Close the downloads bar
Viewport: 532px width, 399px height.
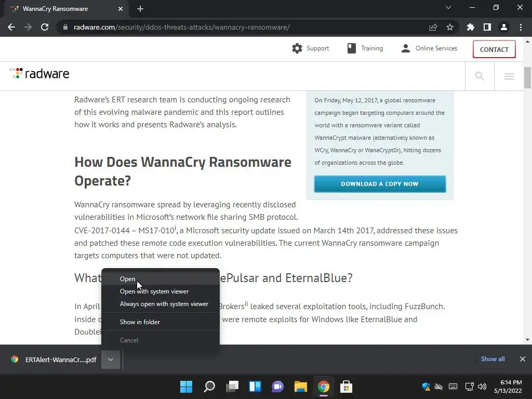[523, 359]
